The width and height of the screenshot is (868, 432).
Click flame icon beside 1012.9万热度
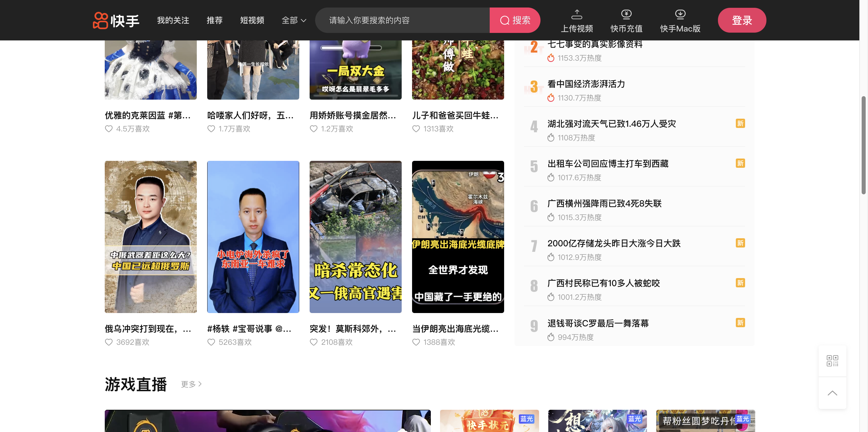(x=551, y=257)
